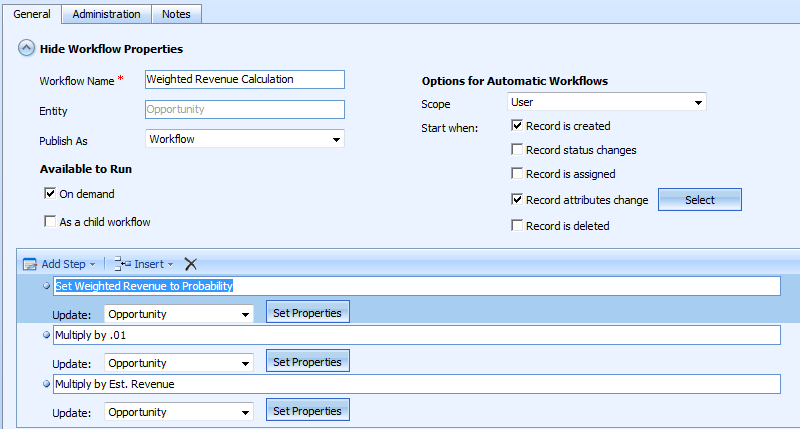Open the Publish As dropdown
This screenshot has width=800, height=429.
244,139
